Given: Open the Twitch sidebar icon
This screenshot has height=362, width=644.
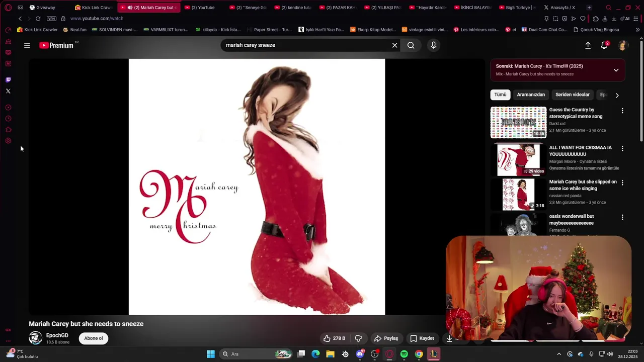Looking at the screenshot, I should pyautogui.click(x=8, y=80).
